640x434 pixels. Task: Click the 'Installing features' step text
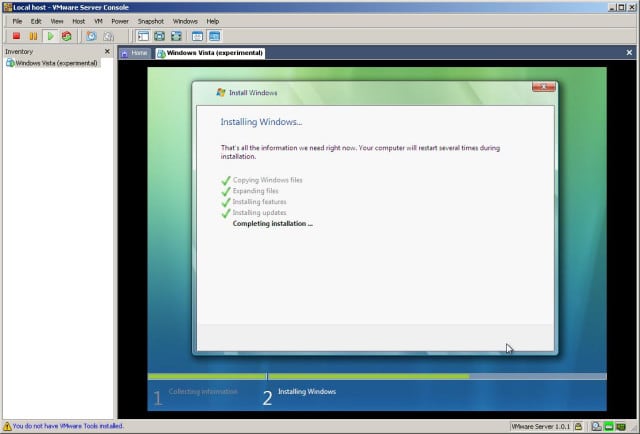(260, 202)
